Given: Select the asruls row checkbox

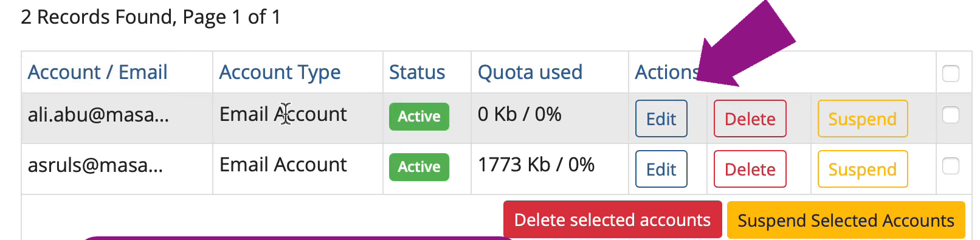Looking at the screenshot, I should [x=950, y=165].
